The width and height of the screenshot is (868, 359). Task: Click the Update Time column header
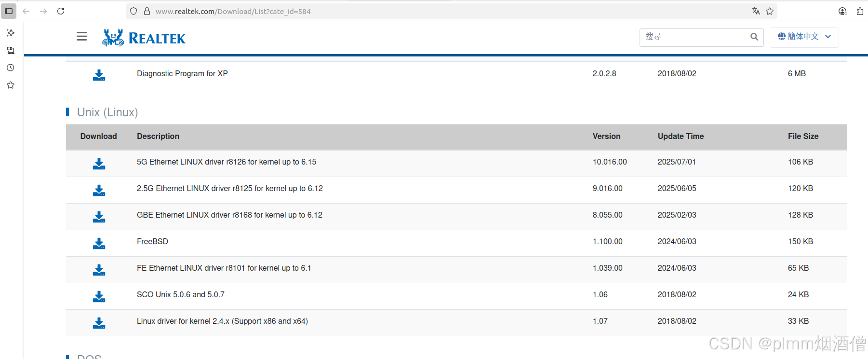pos(681,137)
